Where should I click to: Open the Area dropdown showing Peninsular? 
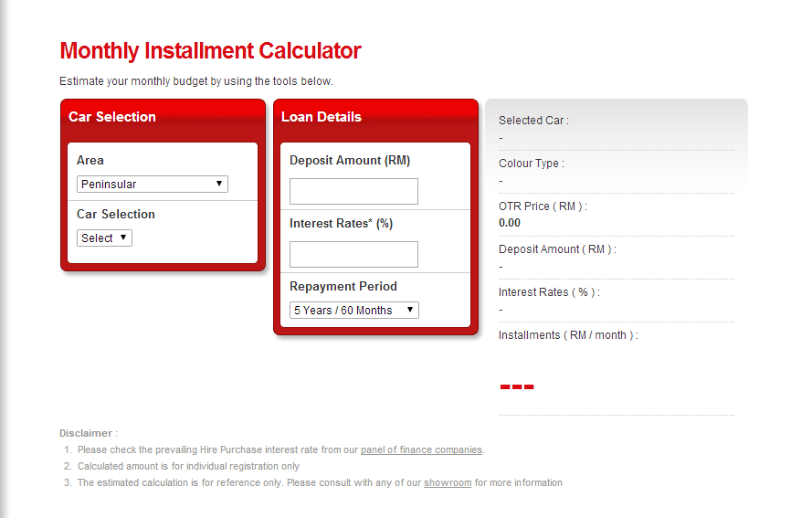point(153,184)
